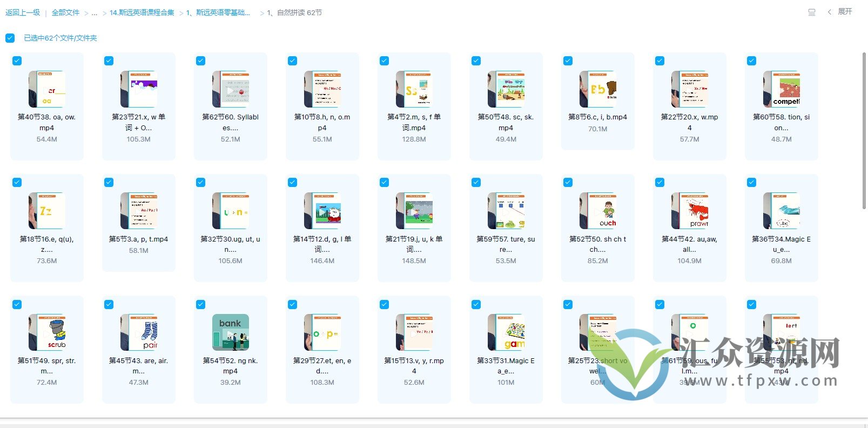Open the 全部文件 breadcrumb
The width and height of the screenshot is (868, 428).
point(65,12)
